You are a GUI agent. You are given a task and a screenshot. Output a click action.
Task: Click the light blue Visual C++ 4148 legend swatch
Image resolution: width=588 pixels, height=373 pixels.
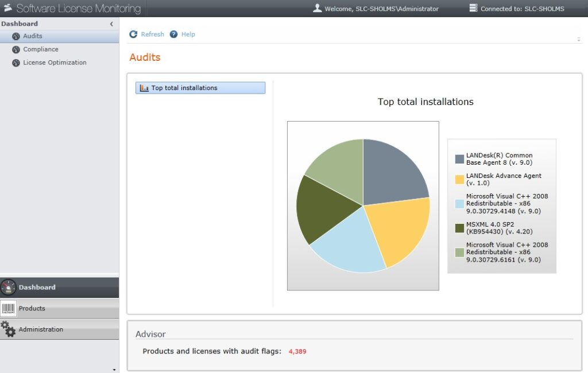coord(459,204)
